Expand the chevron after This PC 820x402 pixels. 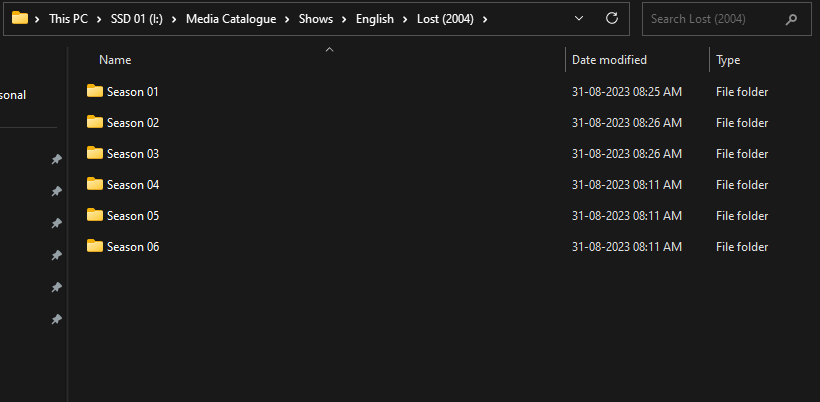[x=100, y=19]
